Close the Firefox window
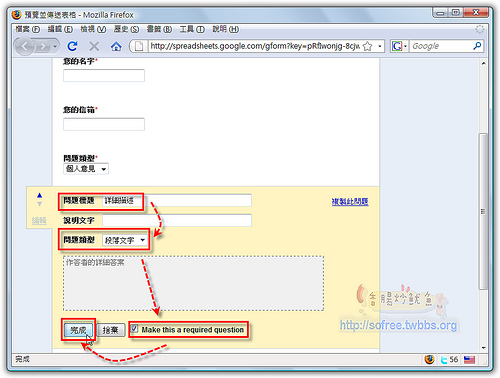The height and width of the screenshot is (378, 500). click(x=476, y=13)
